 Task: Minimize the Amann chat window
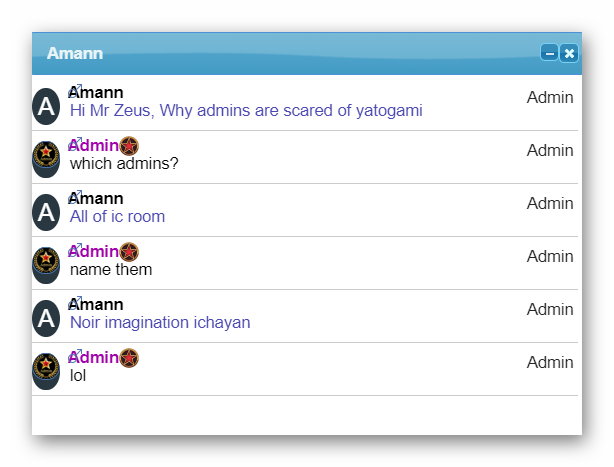tap(549, 53)
